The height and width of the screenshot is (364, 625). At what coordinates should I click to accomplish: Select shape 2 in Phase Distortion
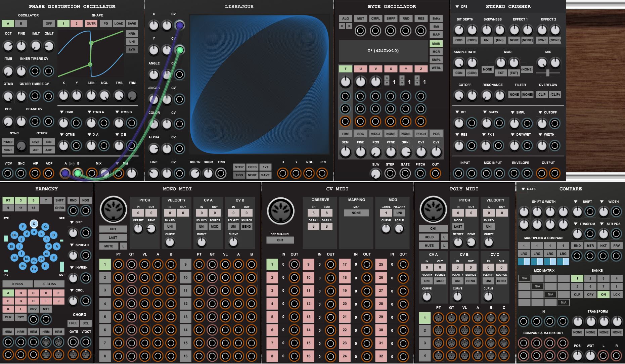76,24
